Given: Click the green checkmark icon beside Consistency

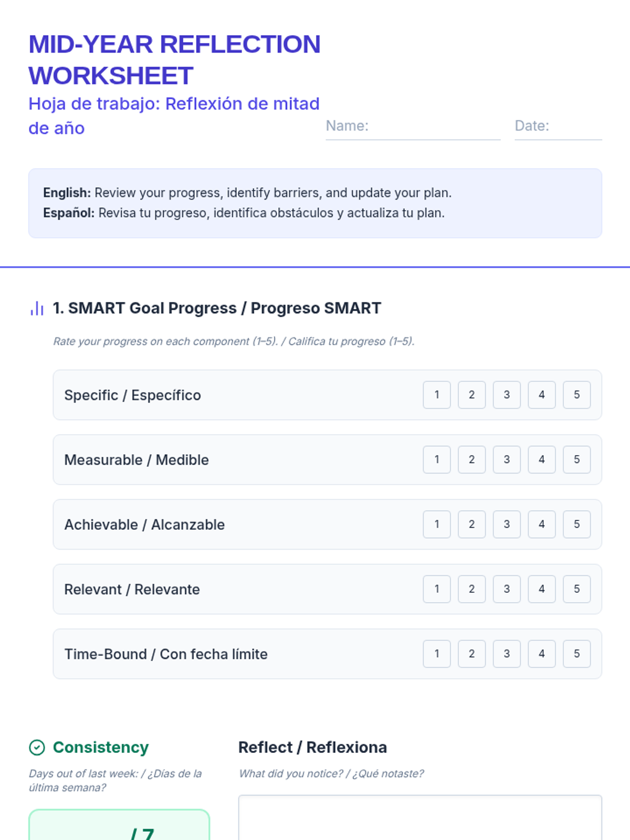Looking at the screenshot, I should pos(37,747).
